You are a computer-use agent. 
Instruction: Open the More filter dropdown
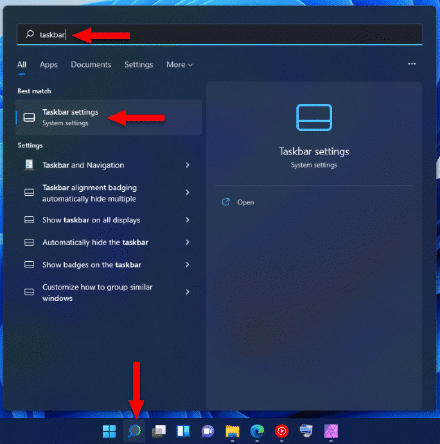[x=179, y=65]
